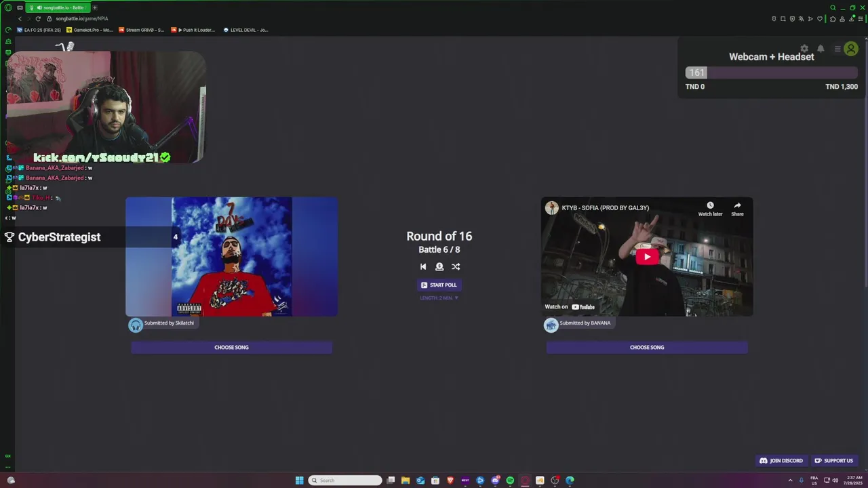Open the green user profile avatar
The height and width of the screenshot is (488, 868).
pos(851,49)
